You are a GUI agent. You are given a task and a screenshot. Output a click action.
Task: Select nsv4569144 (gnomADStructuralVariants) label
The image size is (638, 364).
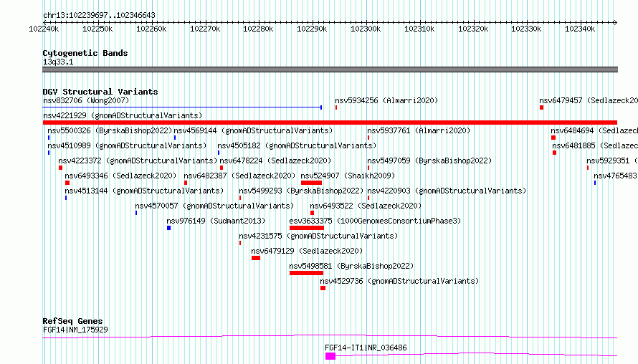coord(253,130)
